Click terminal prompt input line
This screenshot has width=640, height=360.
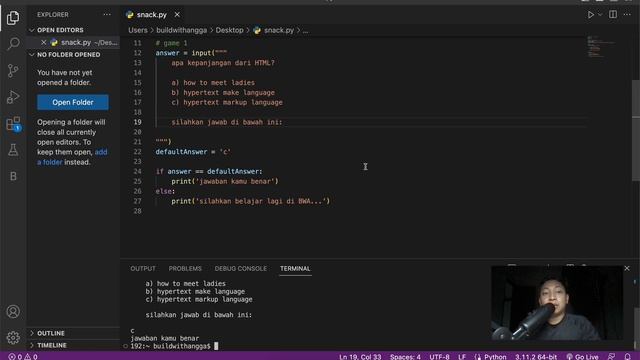174,346
